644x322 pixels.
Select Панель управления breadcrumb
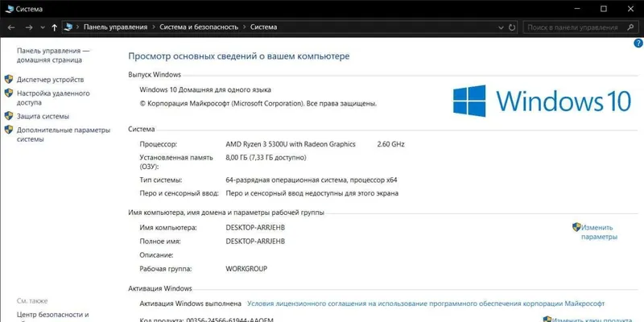(115, 27)
